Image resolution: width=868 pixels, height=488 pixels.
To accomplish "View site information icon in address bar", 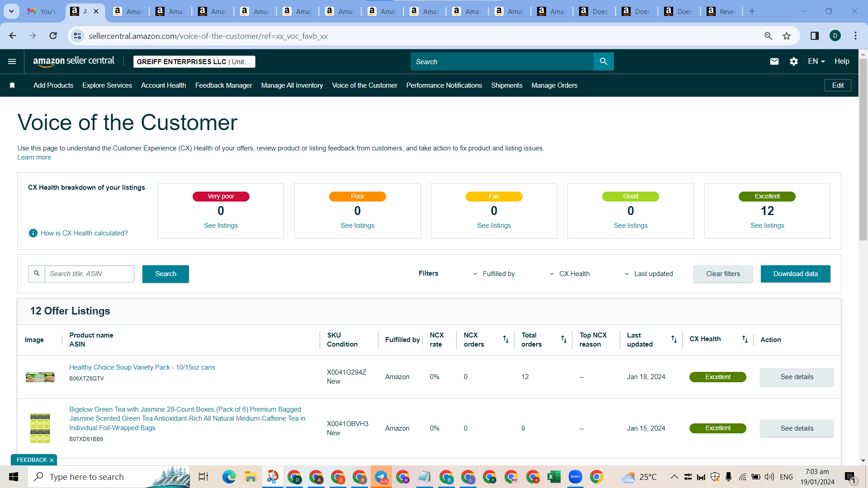I will click(x=78, y=36).
